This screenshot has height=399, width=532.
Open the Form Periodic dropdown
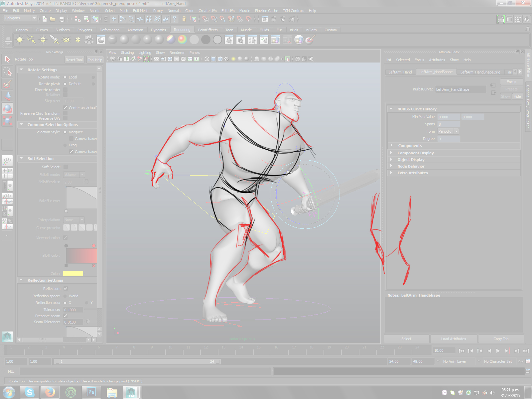click(448, 131)
